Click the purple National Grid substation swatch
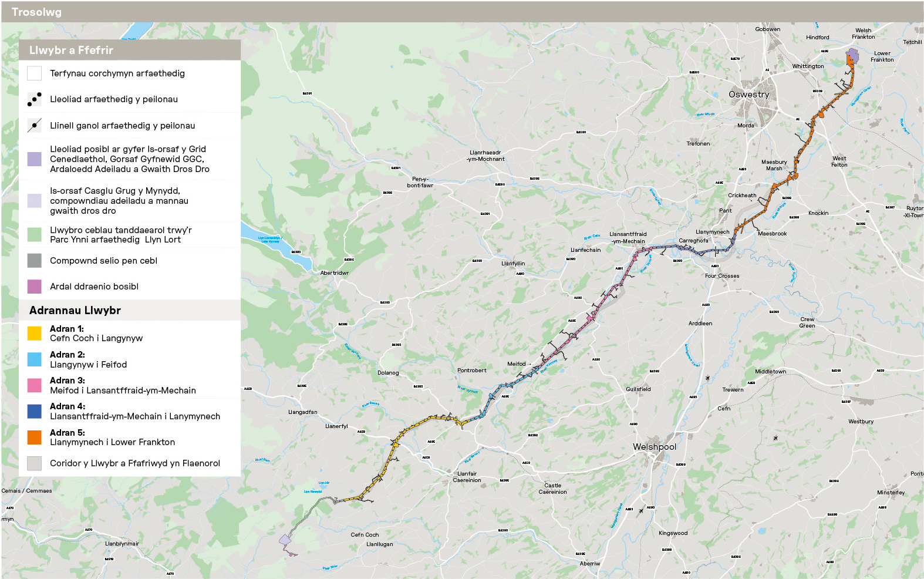 pyautogui.click(x=35, y=159)
